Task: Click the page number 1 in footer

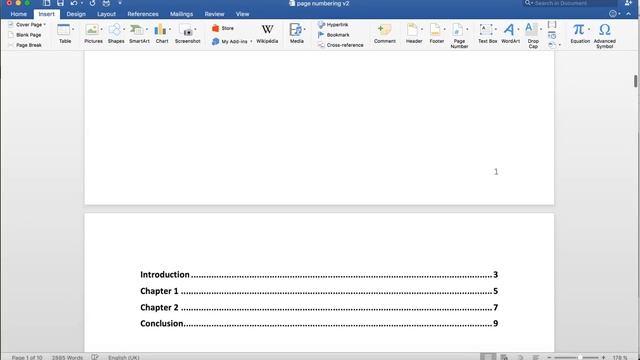Action: 496,171
